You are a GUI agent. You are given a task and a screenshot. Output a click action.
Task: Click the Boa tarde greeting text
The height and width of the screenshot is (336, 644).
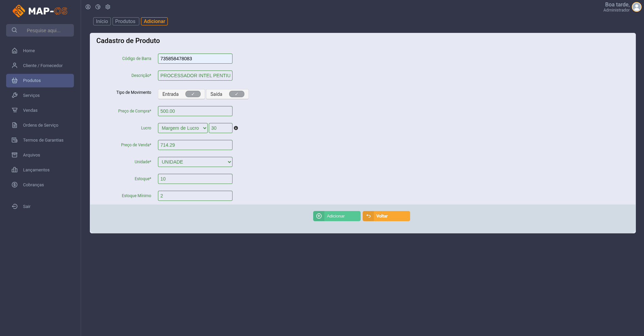617,4
